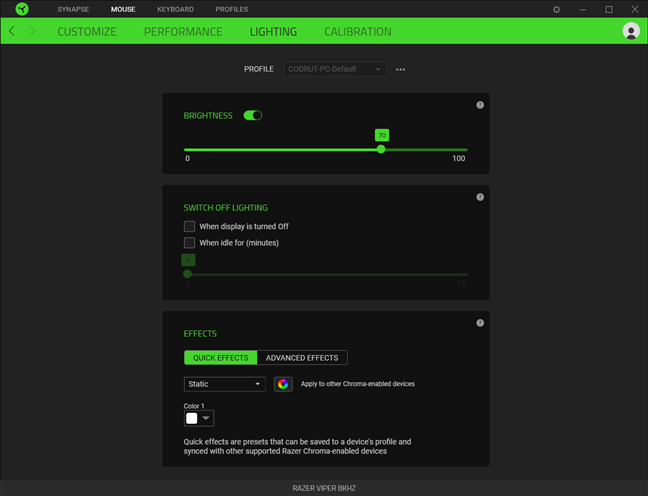Image resolution: width=648 pixels, height=496 pixels.
Task: Close the Synapse window
Action: coord(635,9)
